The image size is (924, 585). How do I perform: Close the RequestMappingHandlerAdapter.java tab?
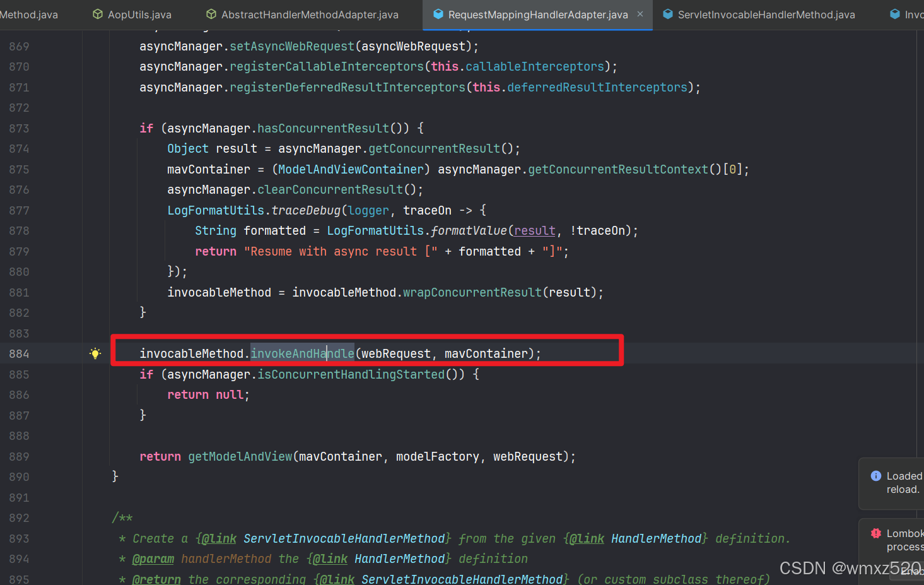point(640,14)
